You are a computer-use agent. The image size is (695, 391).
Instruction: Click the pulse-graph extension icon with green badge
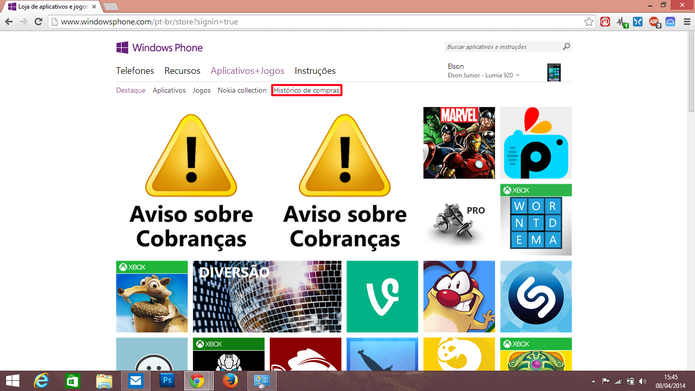(621, 22)
